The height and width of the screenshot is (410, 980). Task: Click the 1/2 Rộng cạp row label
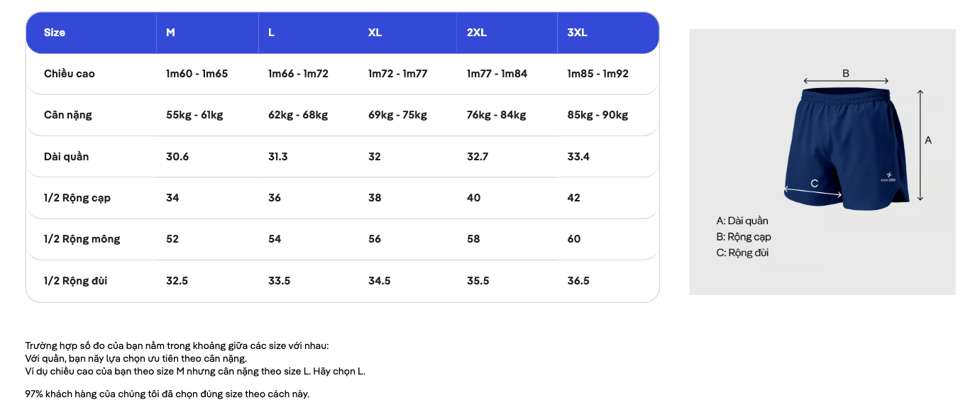tap(77, 198)
